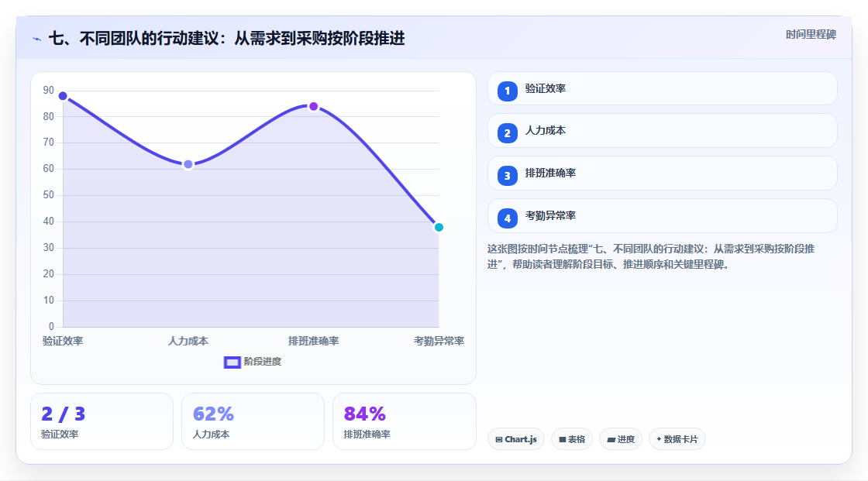
Task: Click number badge 1 for 验证效率
Action: click(507, 91)
